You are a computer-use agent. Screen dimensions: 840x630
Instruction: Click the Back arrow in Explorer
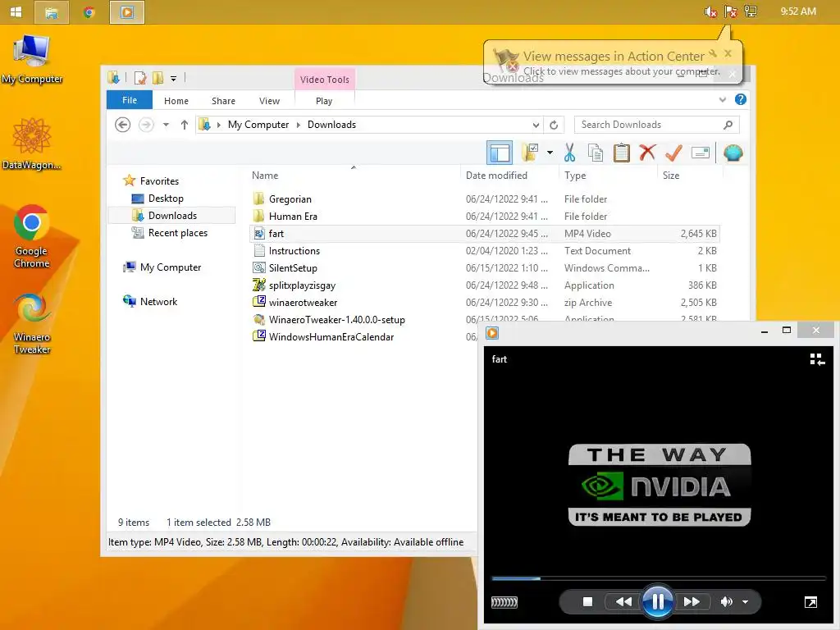click(x=123, y=125)
